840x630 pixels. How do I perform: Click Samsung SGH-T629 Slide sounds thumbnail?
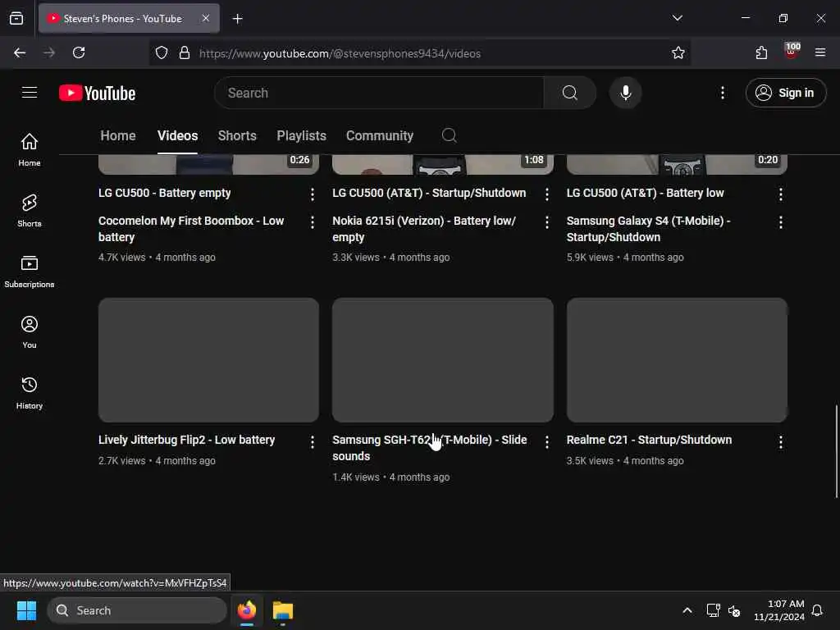442,360
